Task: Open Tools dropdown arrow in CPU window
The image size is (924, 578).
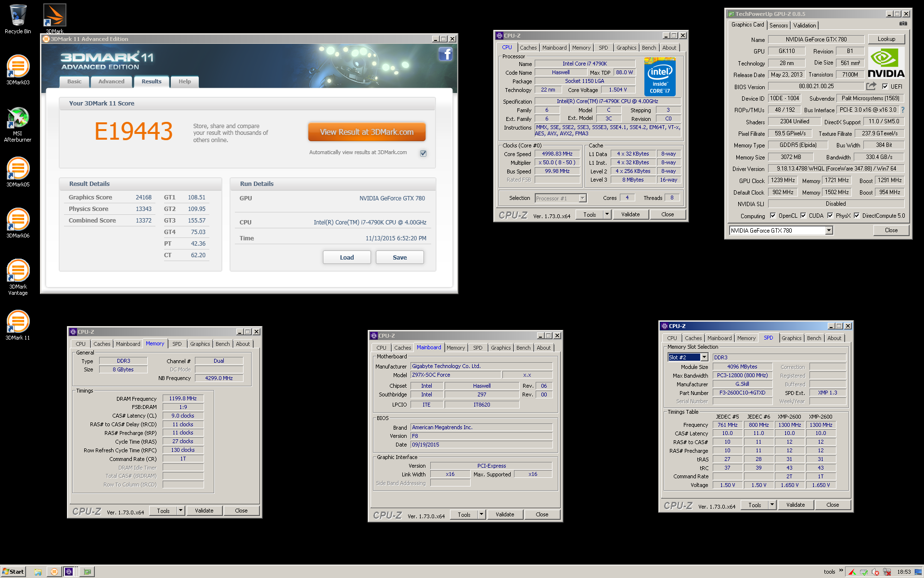Action: coord(607,214)
